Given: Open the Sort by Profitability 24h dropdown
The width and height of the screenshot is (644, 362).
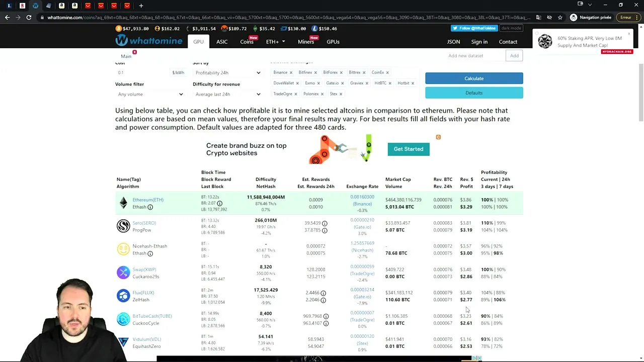Looking at the screenshot, I should (227, 73).
